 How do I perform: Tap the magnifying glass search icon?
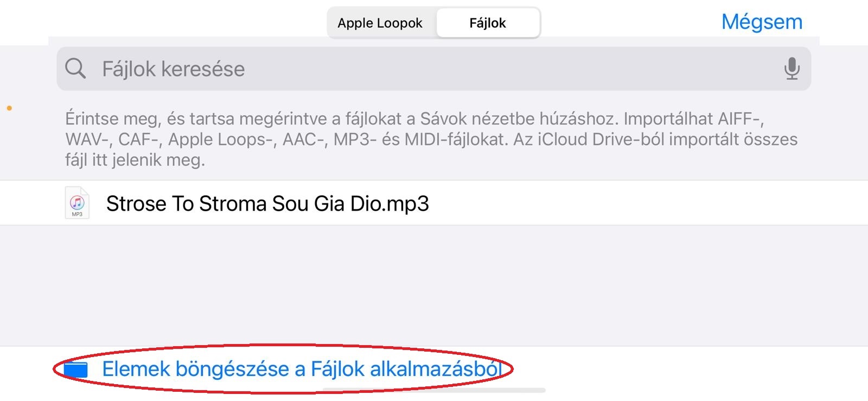75,69
